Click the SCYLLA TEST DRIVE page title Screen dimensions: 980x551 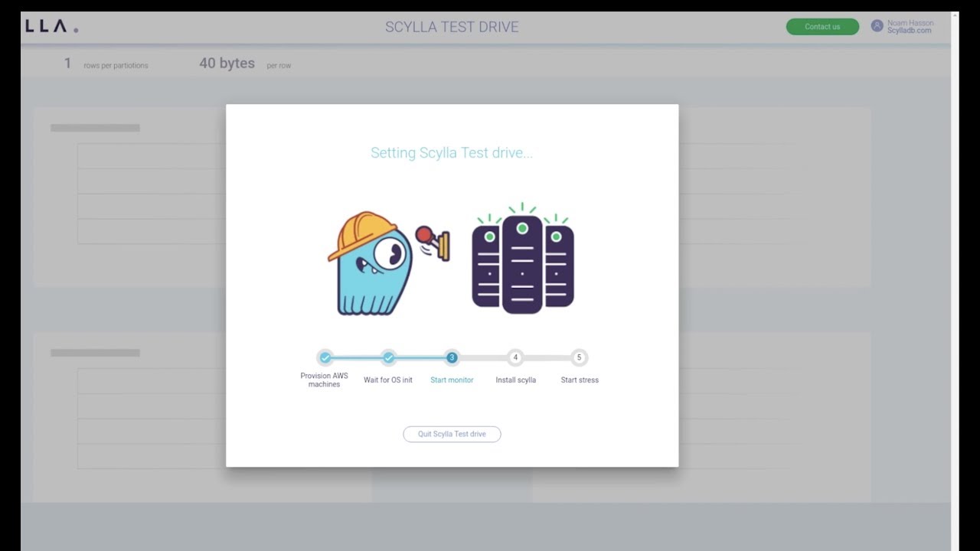coord(452,27)
